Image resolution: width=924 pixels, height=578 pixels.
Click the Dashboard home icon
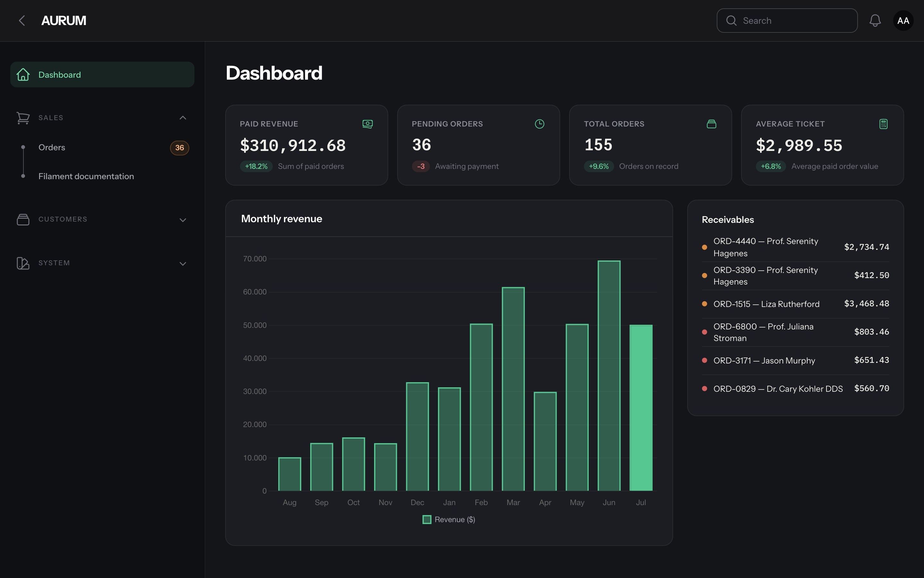(x=23, y=74)
